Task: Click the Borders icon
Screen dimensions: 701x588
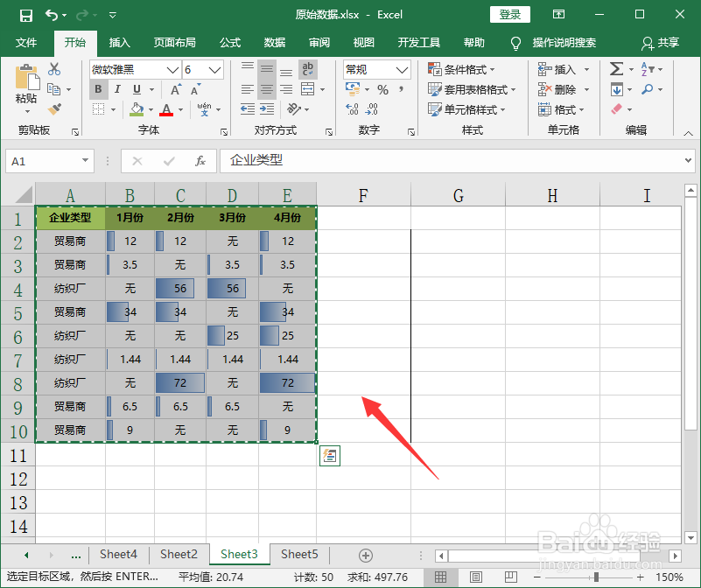Action: pos(98,109)
